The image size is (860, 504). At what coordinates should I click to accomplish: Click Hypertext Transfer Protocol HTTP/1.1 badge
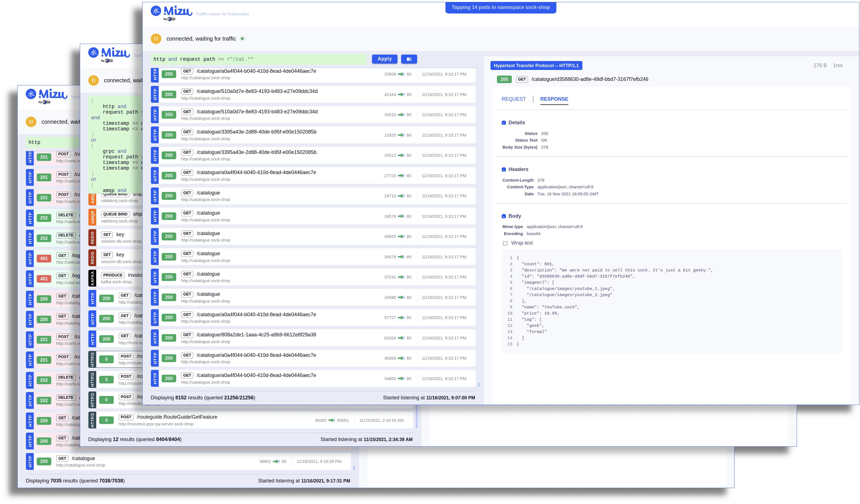536,65
